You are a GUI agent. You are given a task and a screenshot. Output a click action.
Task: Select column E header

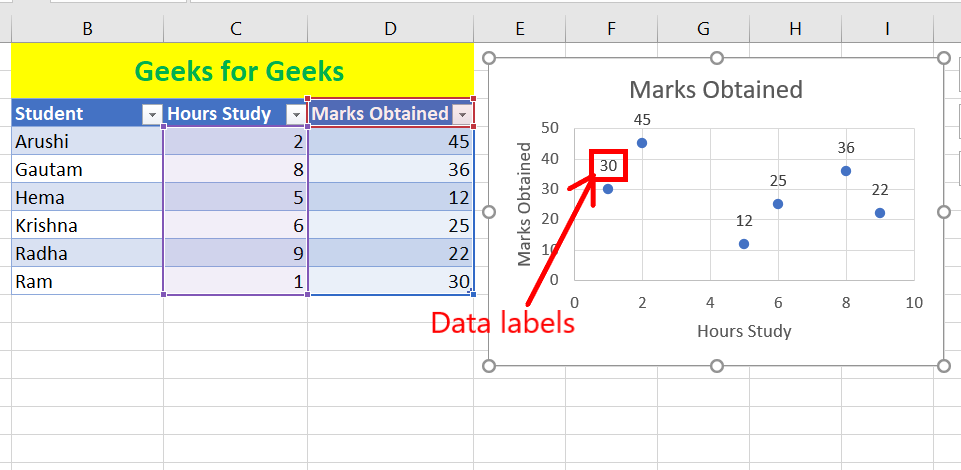pyautogui.click(x=520, y=29)
